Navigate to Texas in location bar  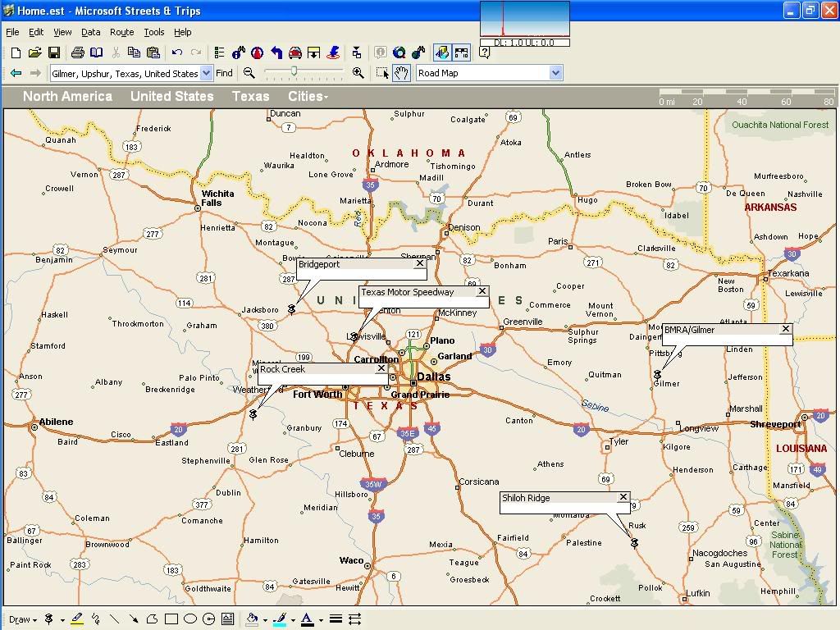point(251,97)
